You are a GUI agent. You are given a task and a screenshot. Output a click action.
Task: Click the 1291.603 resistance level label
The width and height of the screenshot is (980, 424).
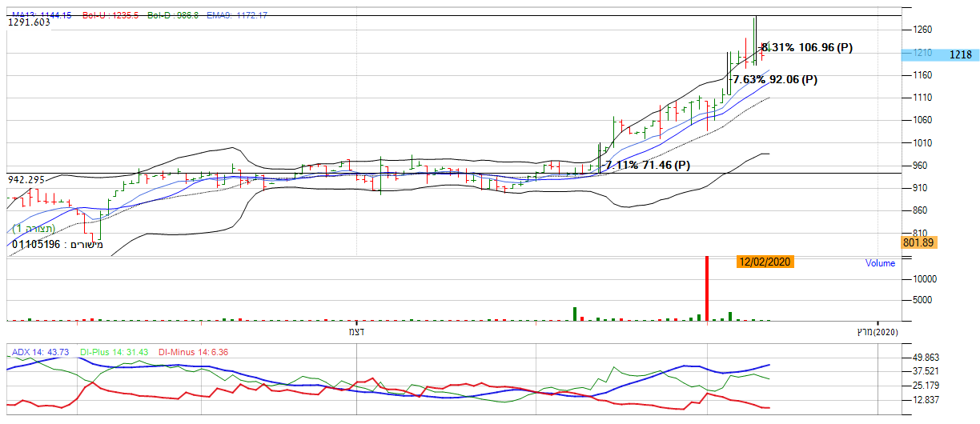(29, 23)
